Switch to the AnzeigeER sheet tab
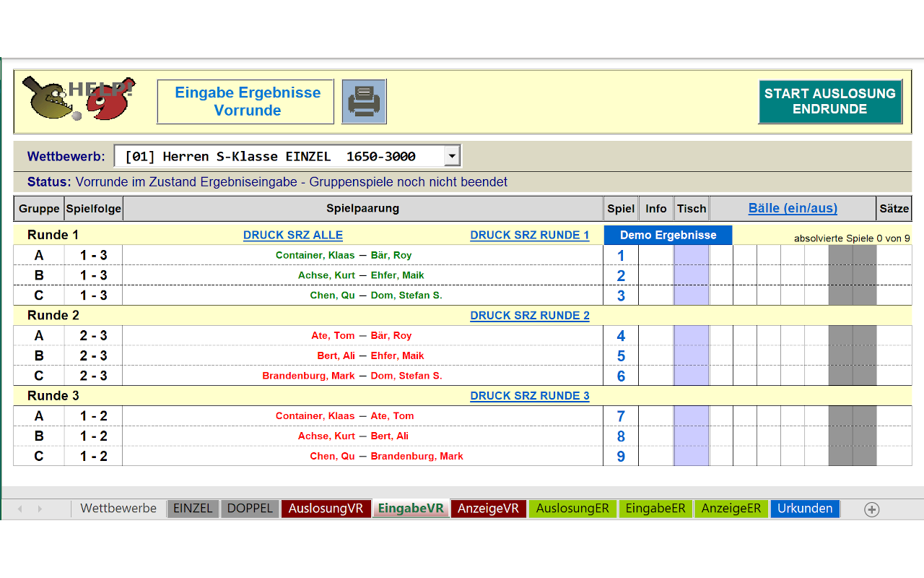This screenshot has width=924, height=578. tap(731, 509)
